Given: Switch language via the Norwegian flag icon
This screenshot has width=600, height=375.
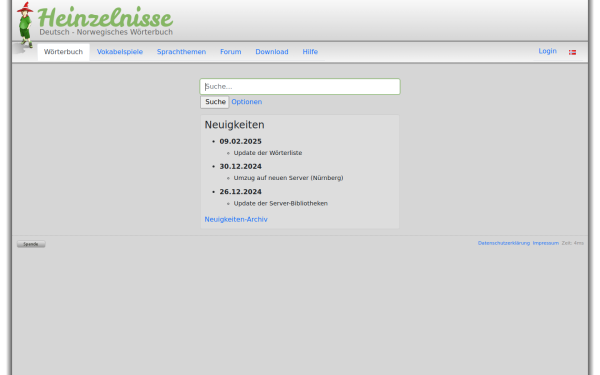Looking at the screenshot, I should (572, 52).
